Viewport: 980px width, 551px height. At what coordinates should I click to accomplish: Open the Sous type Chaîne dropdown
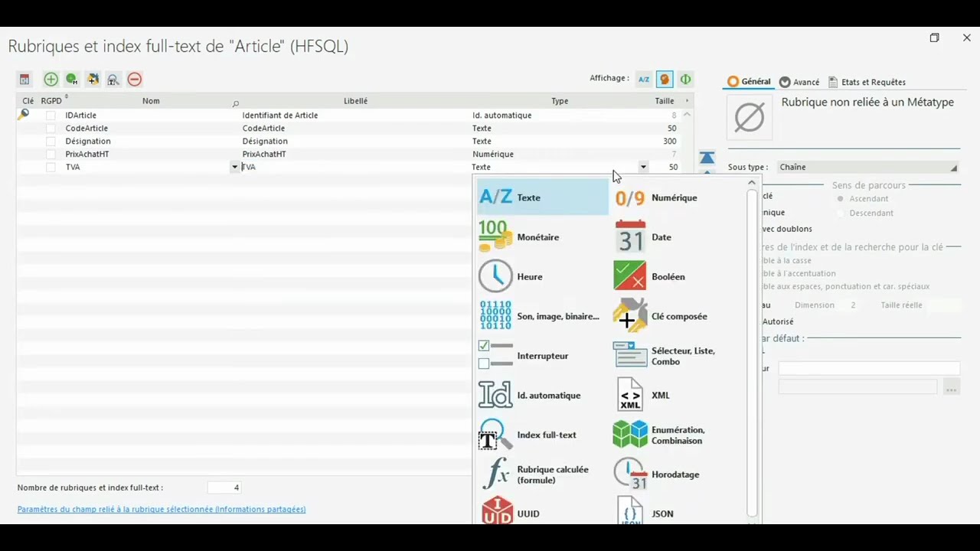click(x=868, y=167)
